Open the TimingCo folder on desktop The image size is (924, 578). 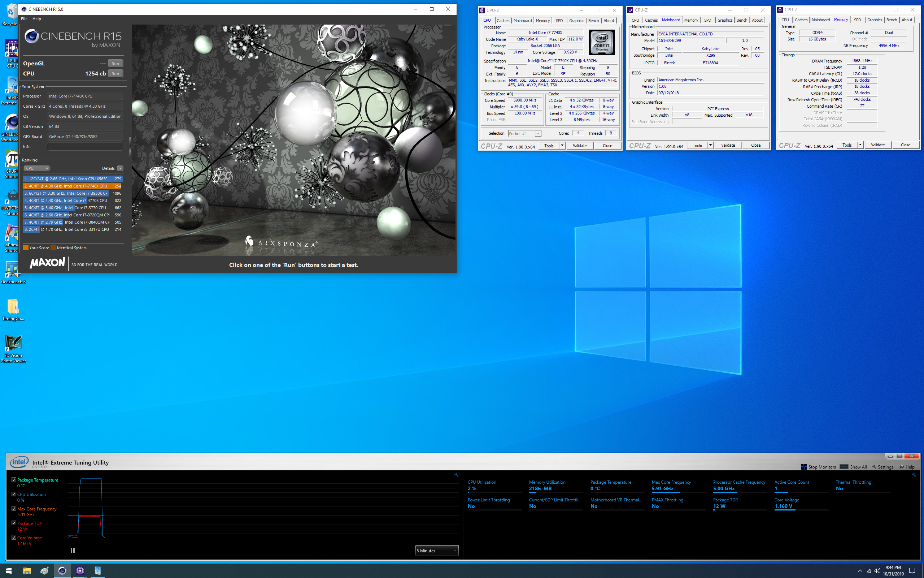pyautogui.click(x=13, y=310)
